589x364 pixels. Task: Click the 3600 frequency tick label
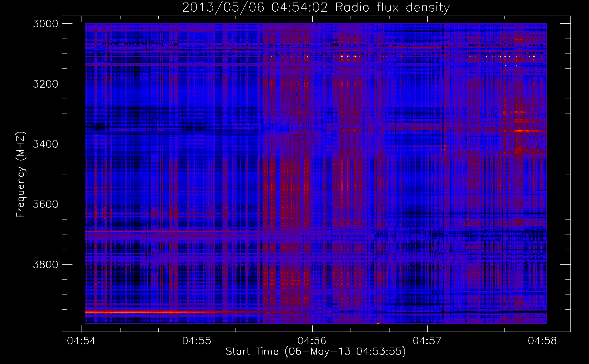click(46, 204)
